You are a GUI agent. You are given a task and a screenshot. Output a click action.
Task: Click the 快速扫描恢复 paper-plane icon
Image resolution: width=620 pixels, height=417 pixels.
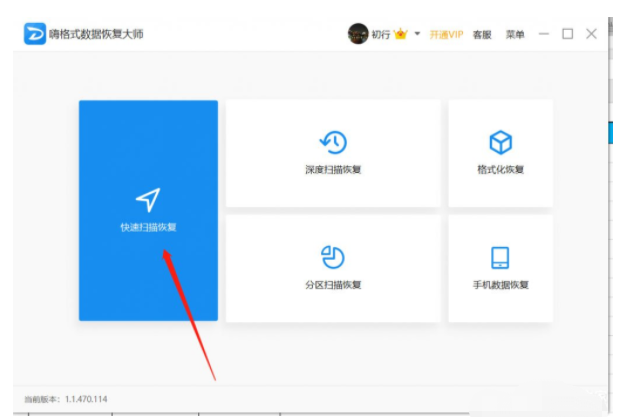click(148, 199)
